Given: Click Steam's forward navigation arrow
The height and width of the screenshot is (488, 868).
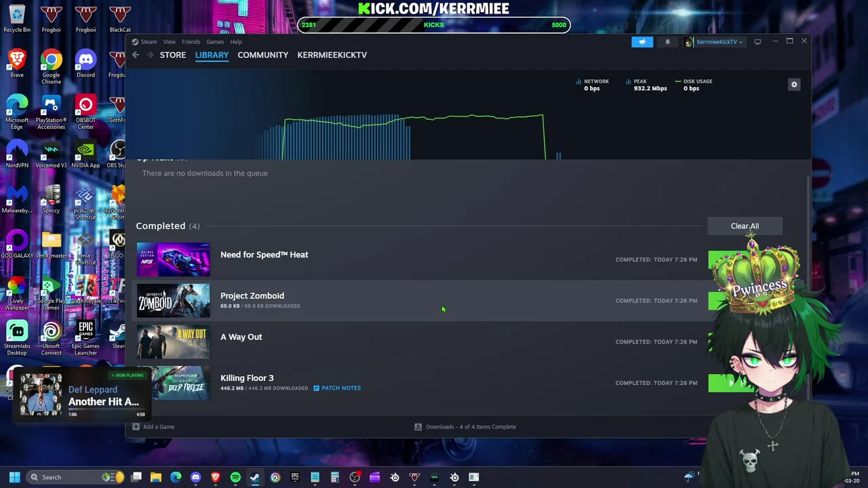Looking at the screenshot, I should 150,55.
